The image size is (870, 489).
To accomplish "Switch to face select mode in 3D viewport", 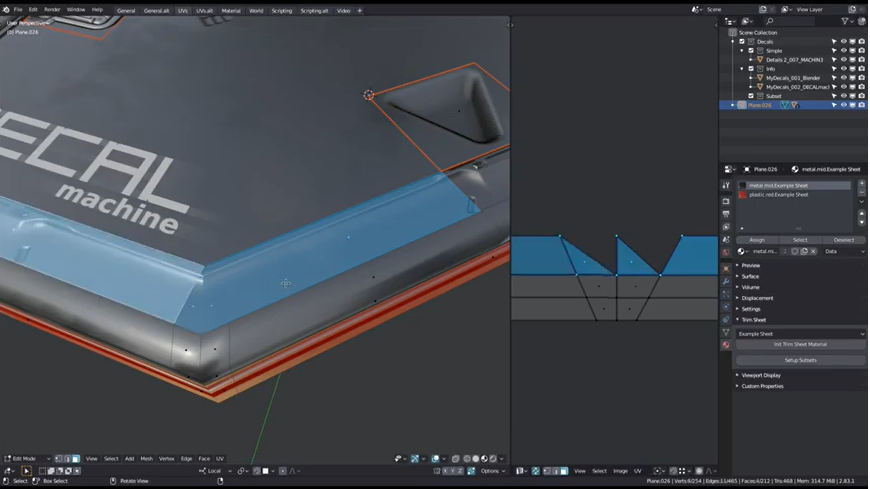I will click(x=75, y=459).
